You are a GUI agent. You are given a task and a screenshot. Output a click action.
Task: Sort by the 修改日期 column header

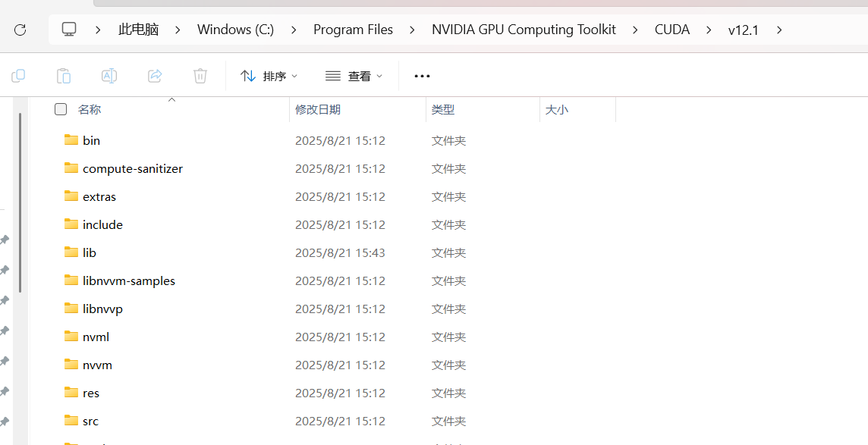[318, 109]
